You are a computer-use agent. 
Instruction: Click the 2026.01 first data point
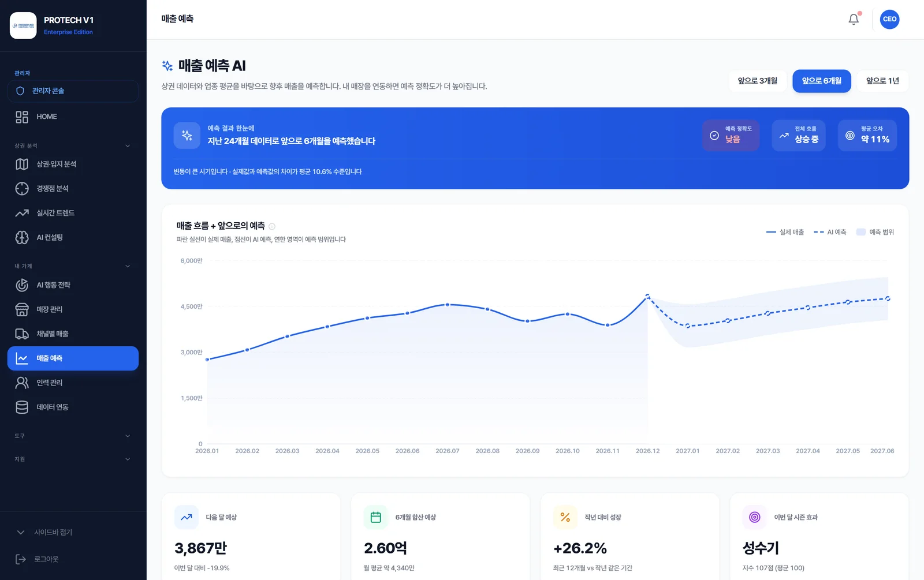tap(207, 360)
